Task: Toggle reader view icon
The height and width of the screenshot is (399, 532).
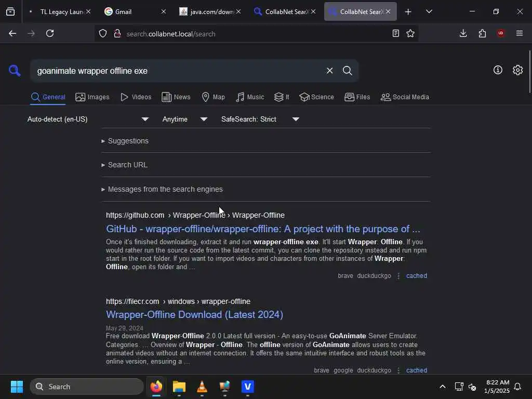Action: coord(395,33)
